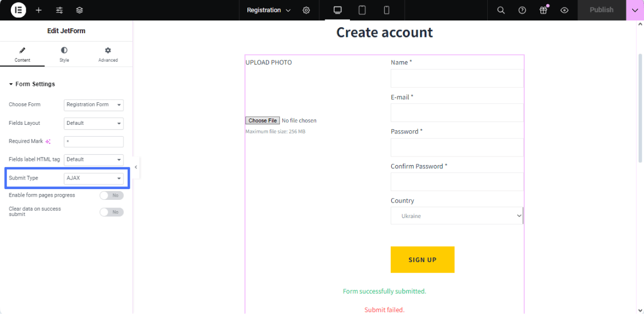Open the What's New gift icon

click(x=543, y=10)
